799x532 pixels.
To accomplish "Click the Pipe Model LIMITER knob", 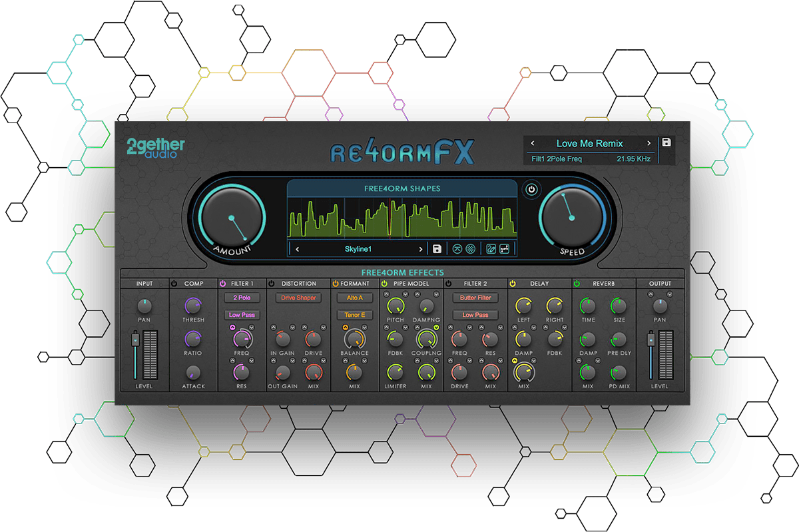I will pyautogui.click(x=396, y=372).
